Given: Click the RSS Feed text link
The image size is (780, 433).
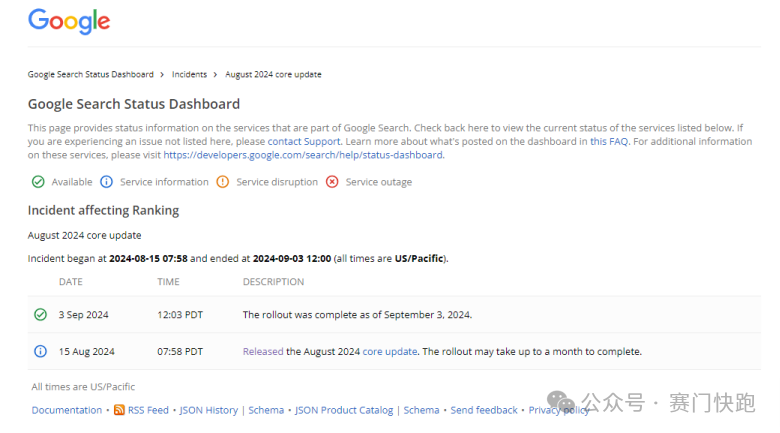Looking at the screenshot, I should (x=148, y=410).
